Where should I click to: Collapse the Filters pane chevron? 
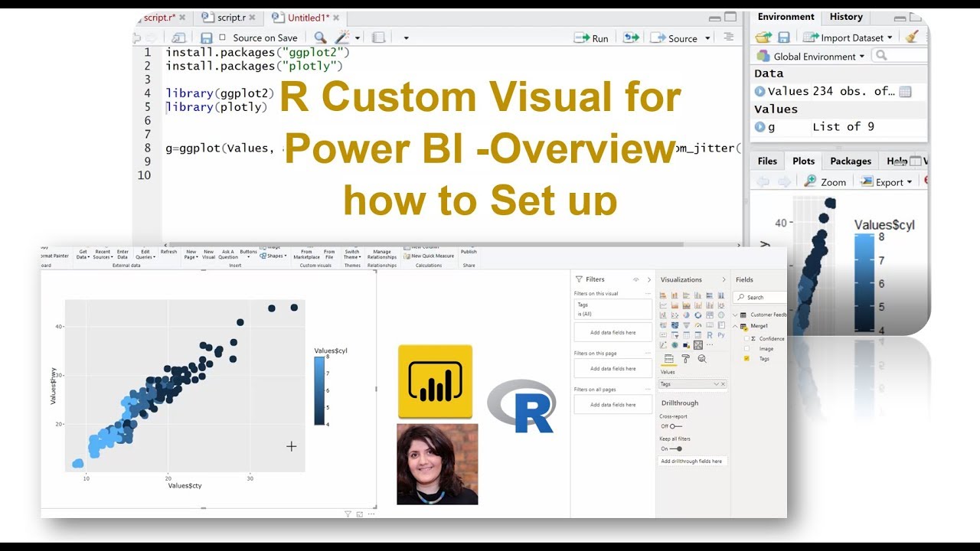tap(649, 280)
